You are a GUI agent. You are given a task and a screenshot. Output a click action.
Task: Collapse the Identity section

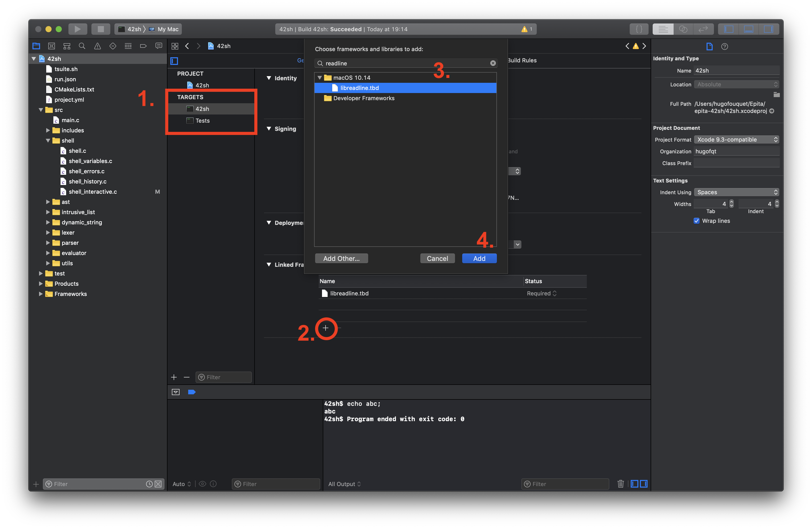tap(269, 78)
